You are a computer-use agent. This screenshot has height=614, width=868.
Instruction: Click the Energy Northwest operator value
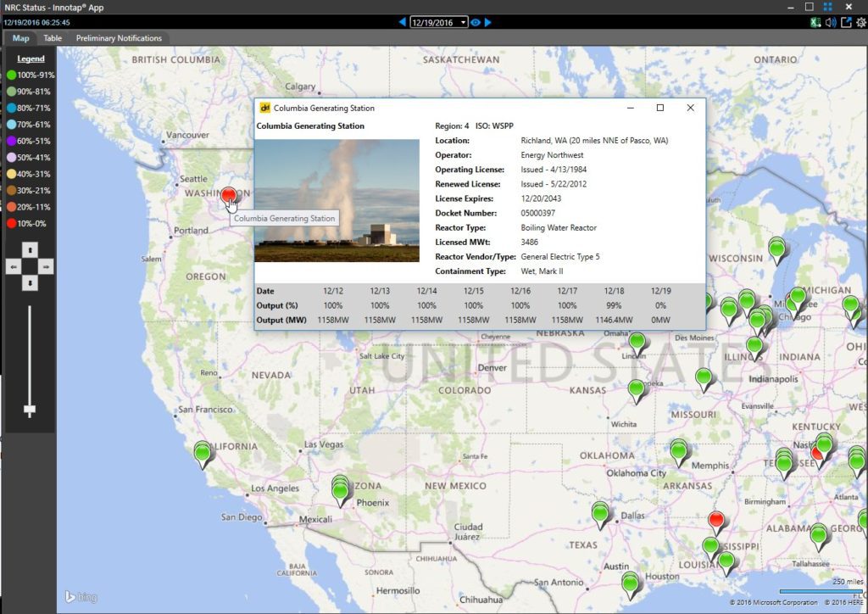pos(552,155)
